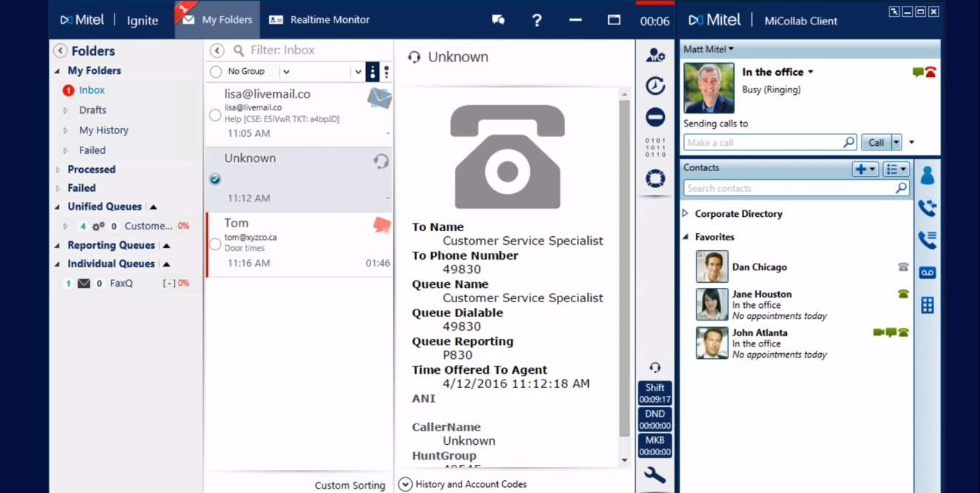
Task: Click up arrow beside Unified Queues
Action: [153, 207]
